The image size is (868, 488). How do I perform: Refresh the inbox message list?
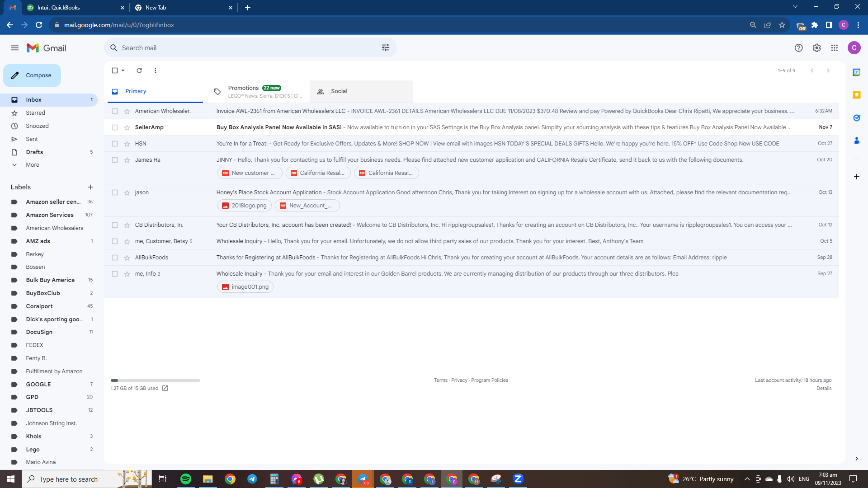pos(139,70)
